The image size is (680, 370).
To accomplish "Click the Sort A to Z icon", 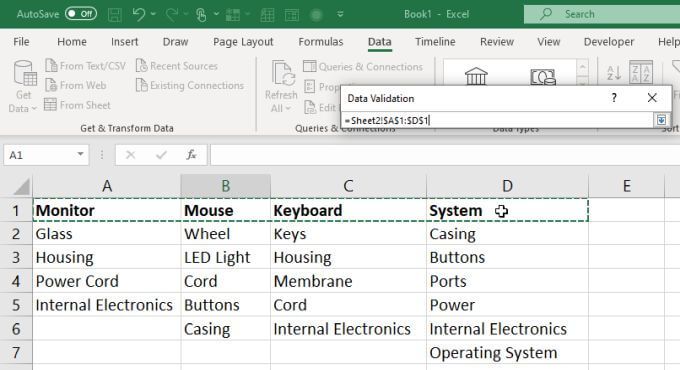I will click(x=614, y=73).
